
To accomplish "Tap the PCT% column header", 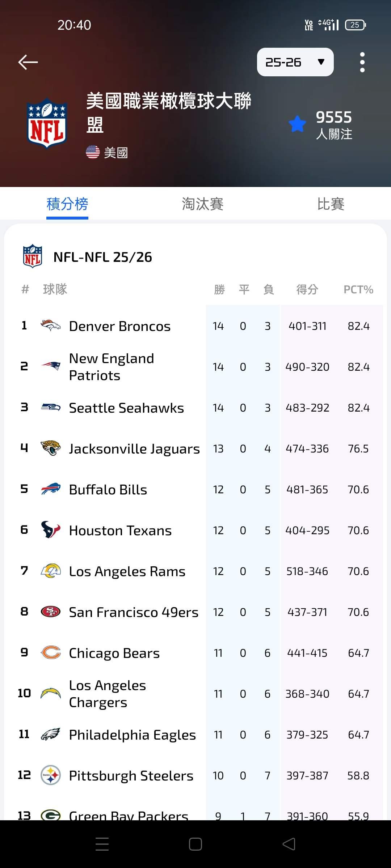I will 358,290.
